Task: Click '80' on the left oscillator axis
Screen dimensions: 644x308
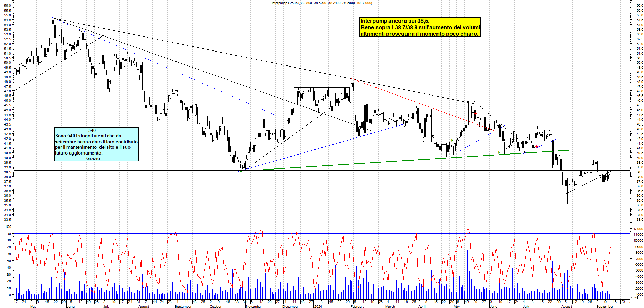Action: (9, 240)
